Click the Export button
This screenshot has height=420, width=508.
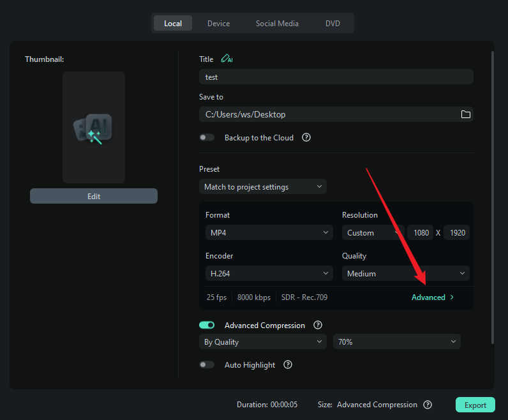click(x=475, y=405)
